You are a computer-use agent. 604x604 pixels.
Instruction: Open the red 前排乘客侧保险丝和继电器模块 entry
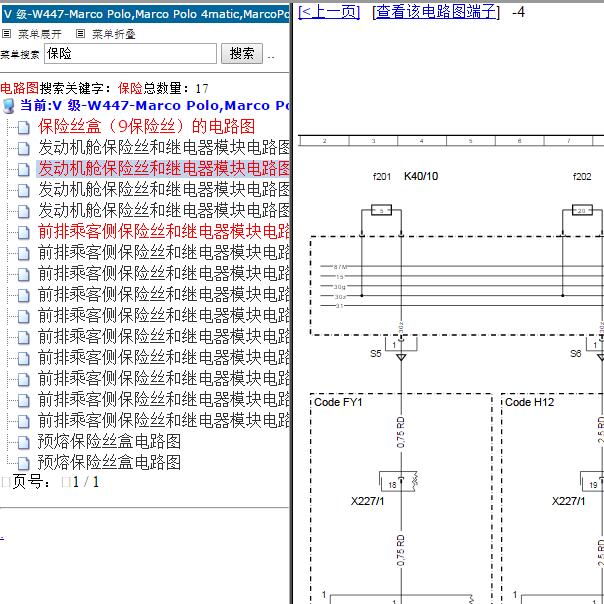point(164,232)
